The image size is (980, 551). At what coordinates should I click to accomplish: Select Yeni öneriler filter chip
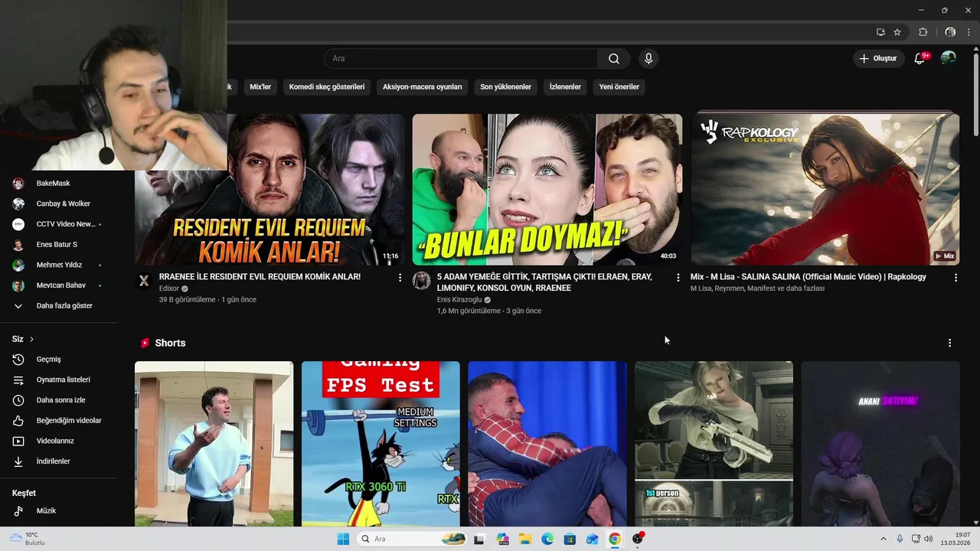[x=619, y=87]
